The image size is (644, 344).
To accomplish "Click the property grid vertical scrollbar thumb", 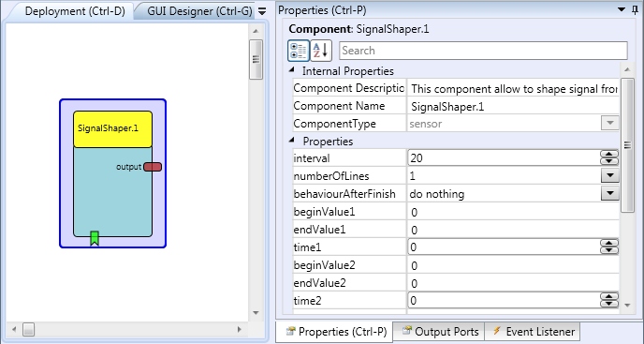I will [627, 145].
